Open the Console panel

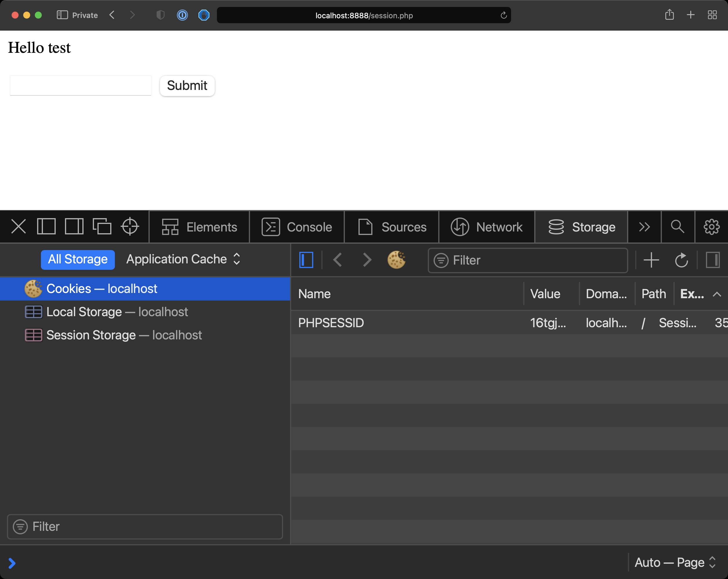click(x=297, y=227)
